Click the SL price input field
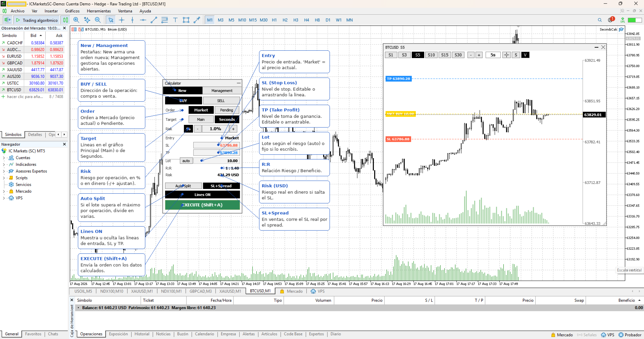The height and width of the screenshot is (339, 644). coord(216,145)
